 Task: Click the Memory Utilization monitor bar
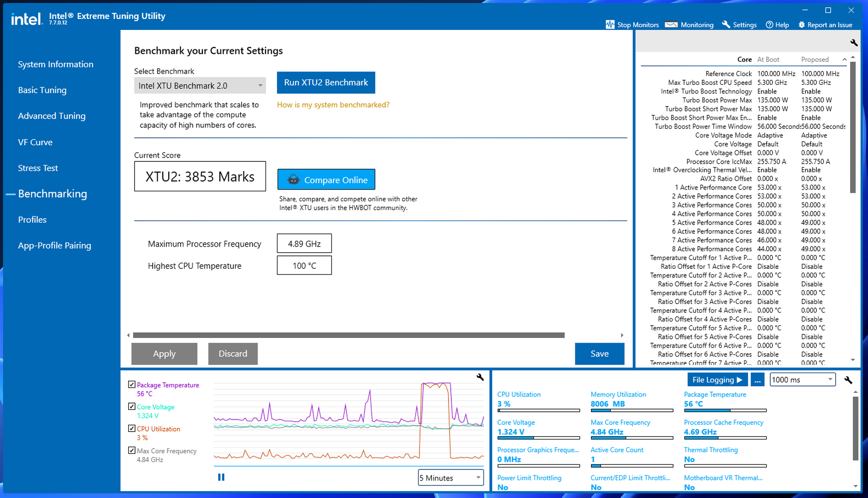tap(632, 410)
